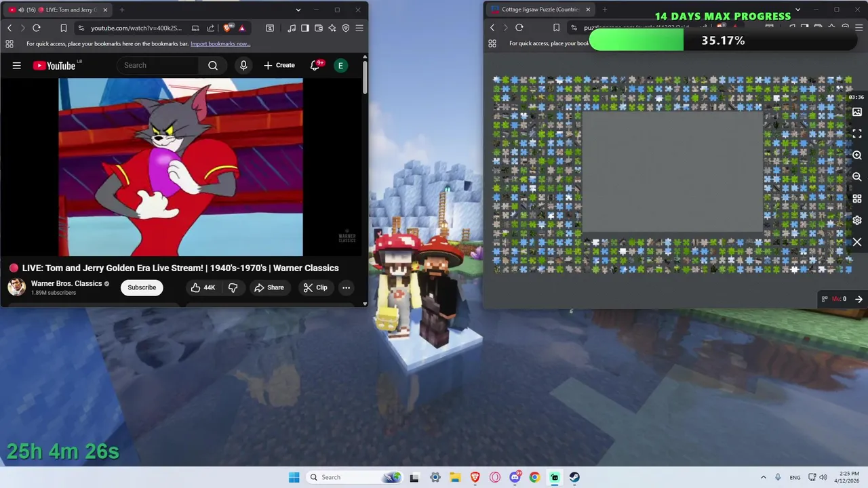The image size is (868, 488).
Task: Go back in the YouTube browser window
Action: pyautogui.click(x=9, y=28)
